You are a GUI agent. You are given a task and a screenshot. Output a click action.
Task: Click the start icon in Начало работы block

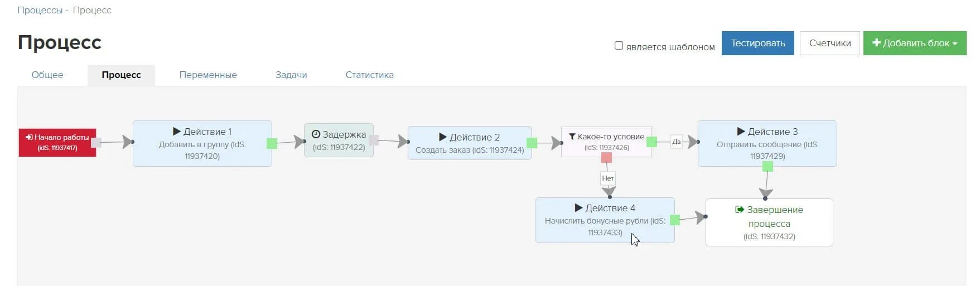pos(29,137)
